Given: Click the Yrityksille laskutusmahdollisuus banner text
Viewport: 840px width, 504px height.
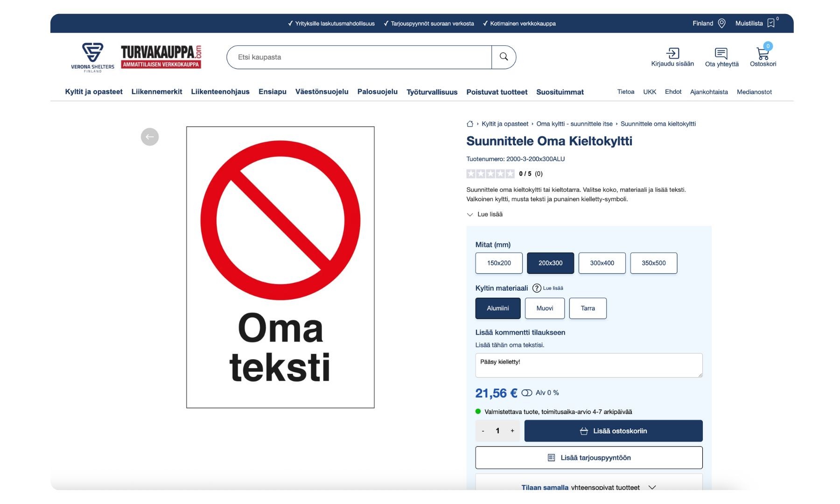Looking at the screenshot, I should (335, 23).
